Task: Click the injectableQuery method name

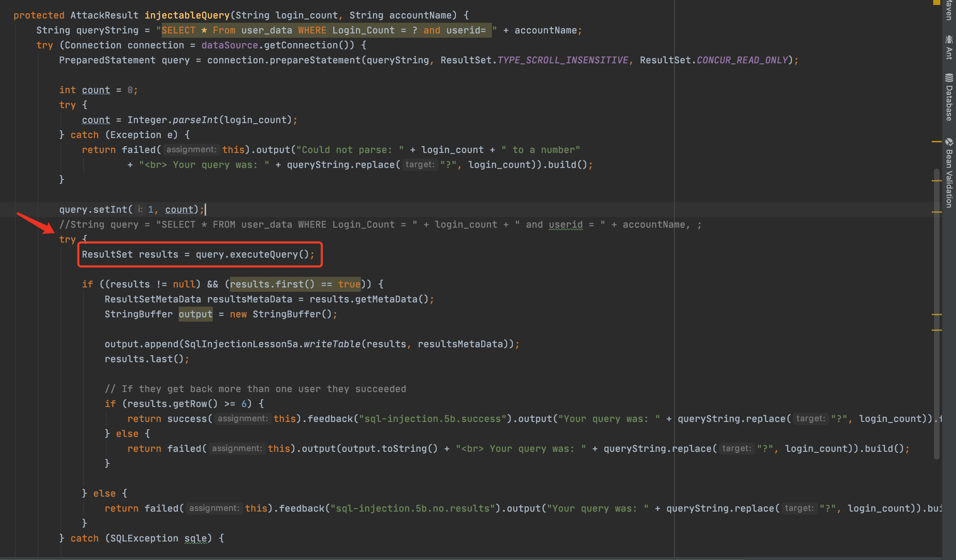Action: (x=187, y=15)
